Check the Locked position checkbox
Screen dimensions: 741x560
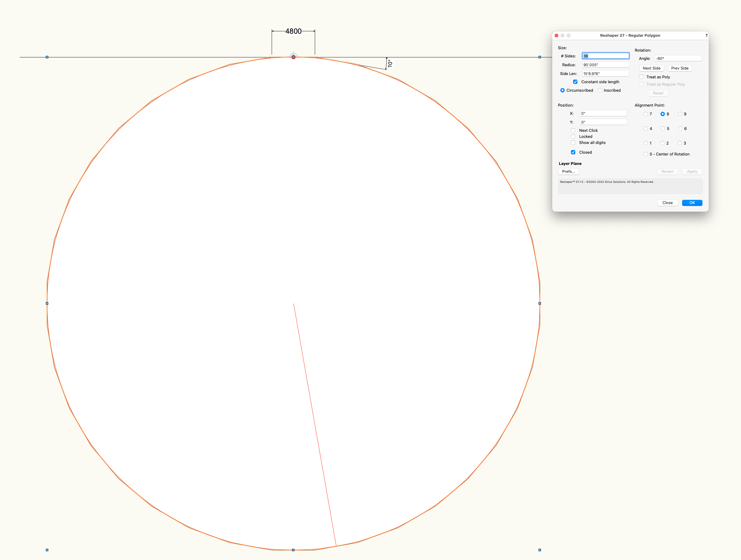pyautogui.click(x=573, y=136)
